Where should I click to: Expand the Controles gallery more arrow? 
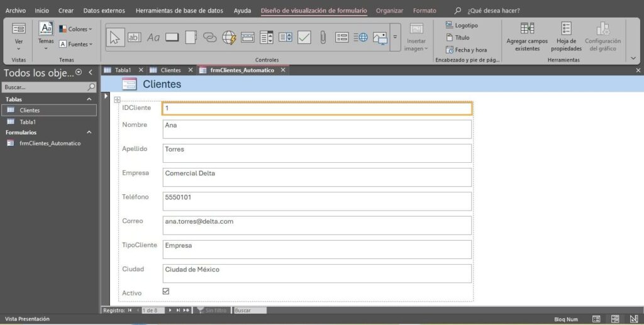(395, 37)
